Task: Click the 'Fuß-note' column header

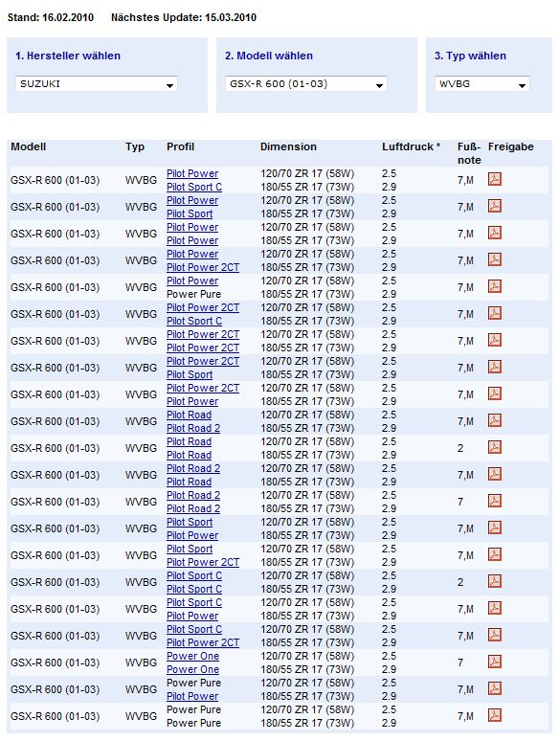Action: [x=469, y=153]
